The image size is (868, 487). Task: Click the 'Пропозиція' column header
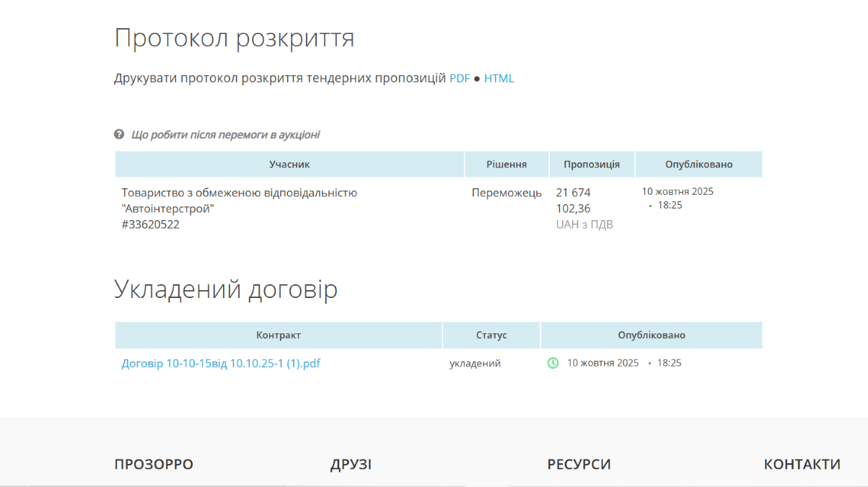[x=592, y=164]
